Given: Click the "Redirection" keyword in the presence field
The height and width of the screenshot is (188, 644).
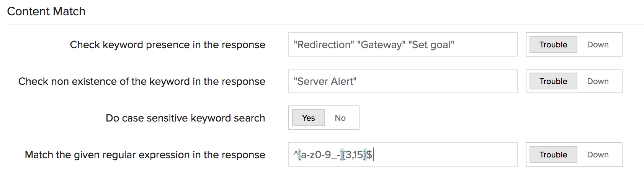Looking at the screenshot, I should pos(324,45).
